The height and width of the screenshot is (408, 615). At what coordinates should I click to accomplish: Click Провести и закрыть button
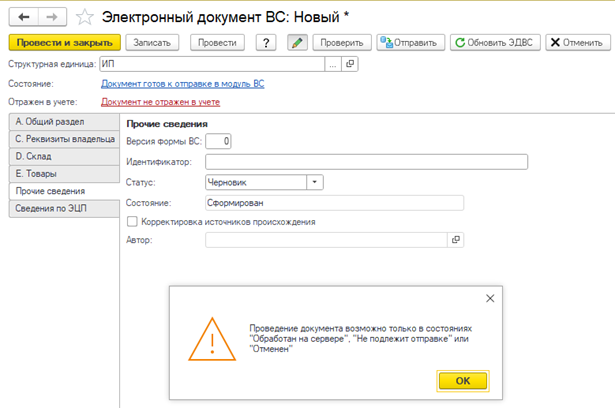pos(64,43)
